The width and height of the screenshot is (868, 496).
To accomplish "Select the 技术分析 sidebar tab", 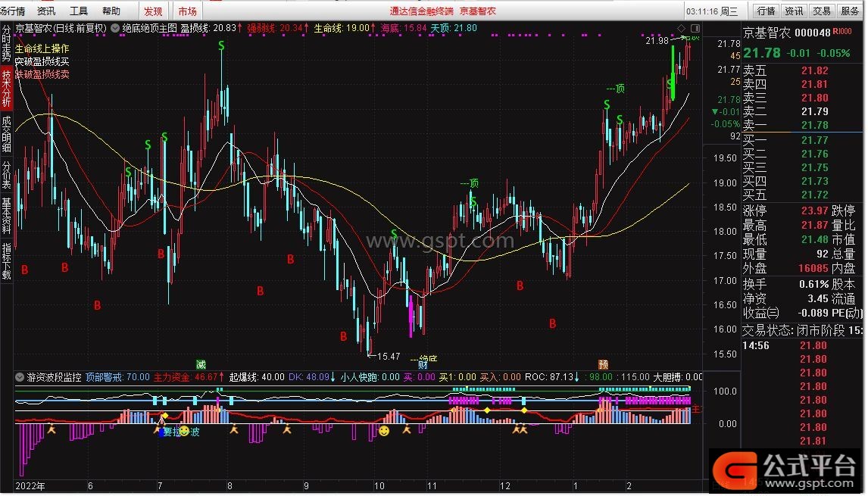I will click(x=6, y=88).
